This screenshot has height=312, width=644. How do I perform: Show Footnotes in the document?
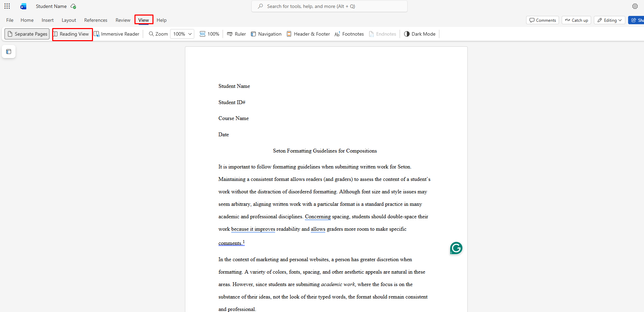tap(349, 34)
